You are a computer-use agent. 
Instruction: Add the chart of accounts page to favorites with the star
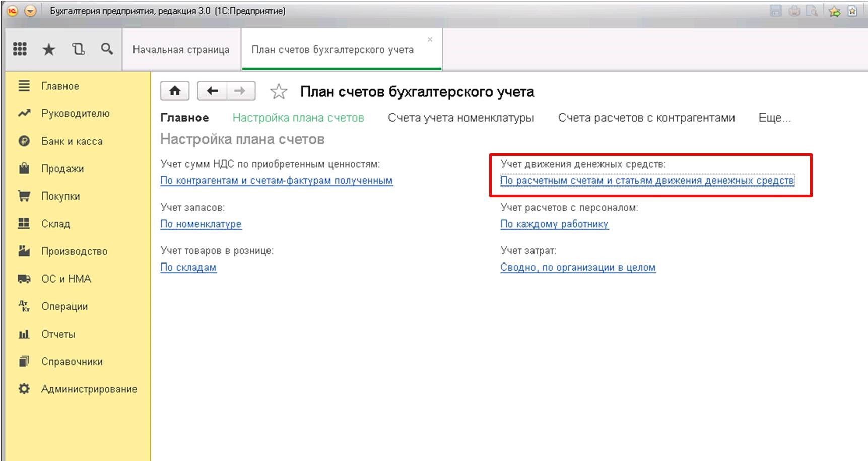click(x=279, y=92)
